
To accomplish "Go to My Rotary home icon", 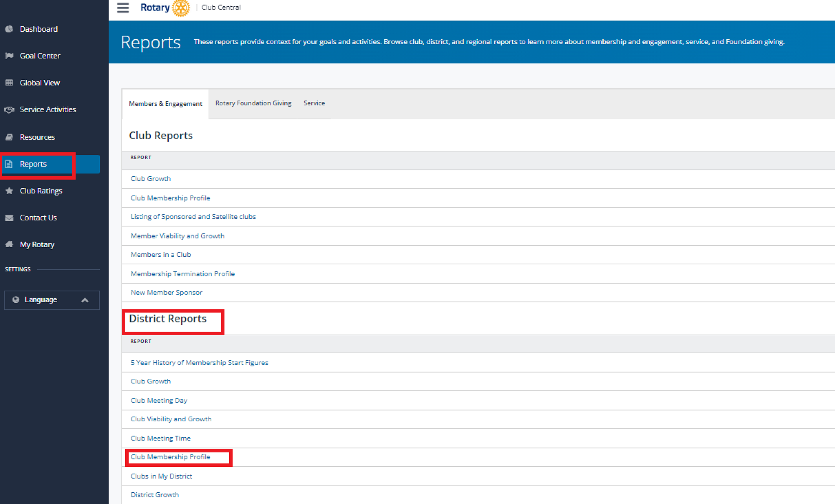I will click(9, 245).
